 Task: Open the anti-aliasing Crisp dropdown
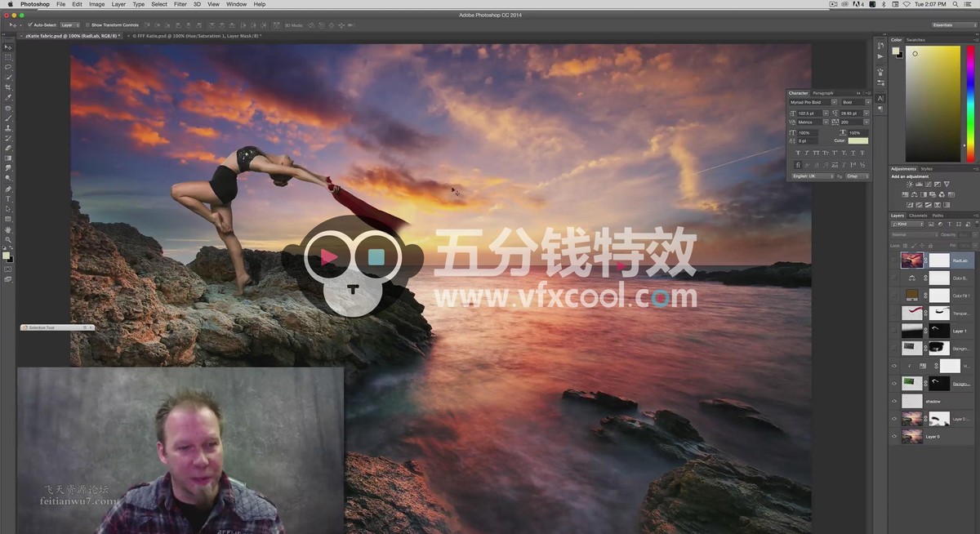(857, 176)
